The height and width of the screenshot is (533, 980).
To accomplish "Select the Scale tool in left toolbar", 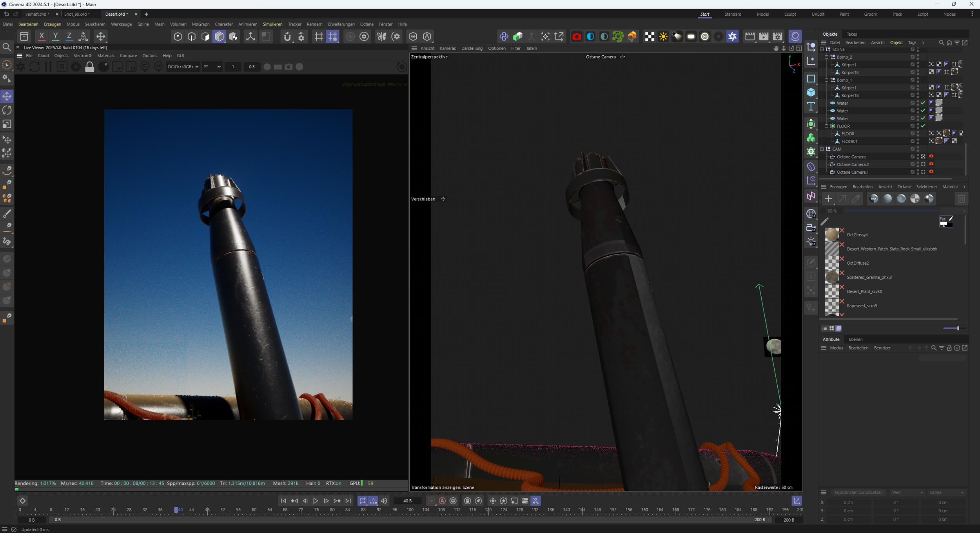I will pyautogui.click(x=7, y=124).
